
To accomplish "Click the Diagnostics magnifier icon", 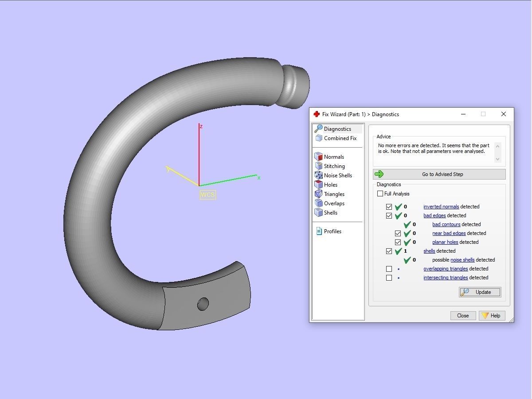I will click(318, 129).
